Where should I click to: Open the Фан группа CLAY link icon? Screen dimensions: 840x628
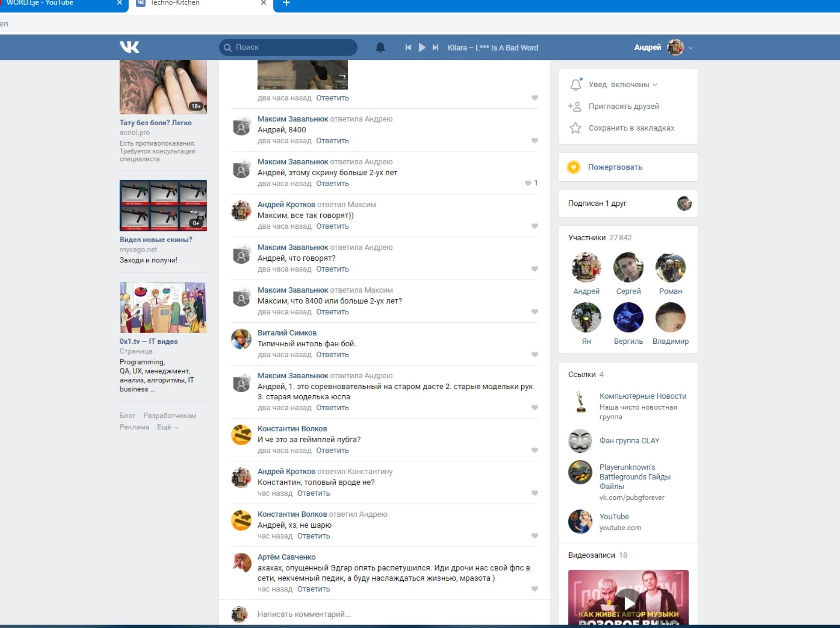click(x=580, y=441)
